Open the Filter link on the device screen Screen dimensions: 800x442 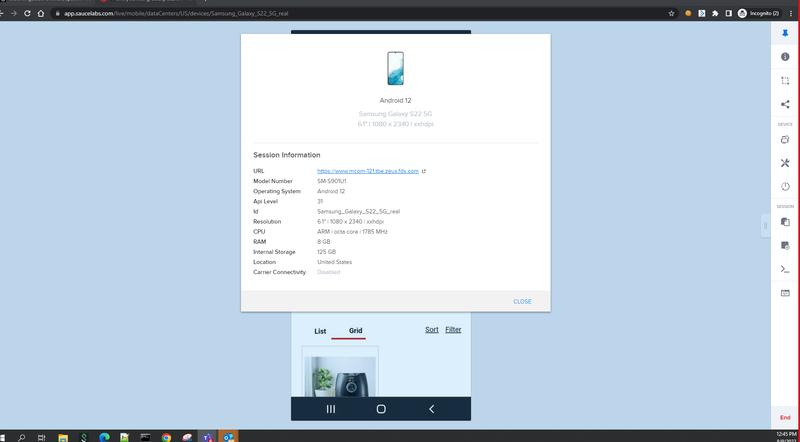pos(453,330)
